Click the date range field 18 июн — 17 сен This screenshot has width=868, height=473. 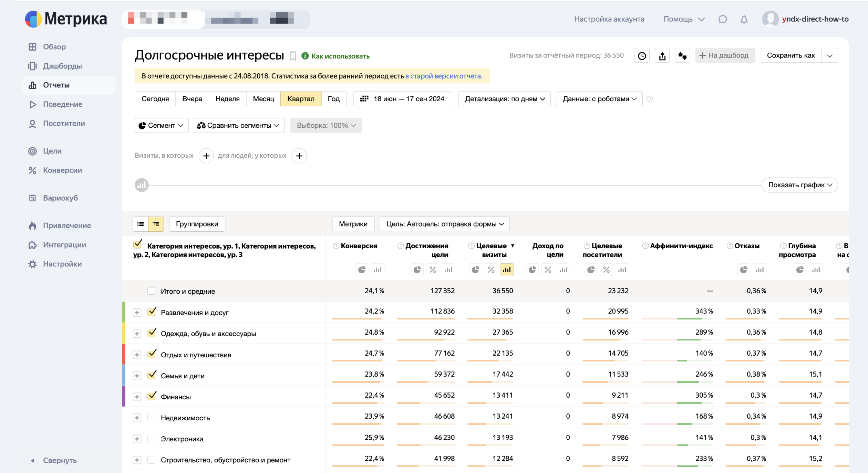point(402,99)
